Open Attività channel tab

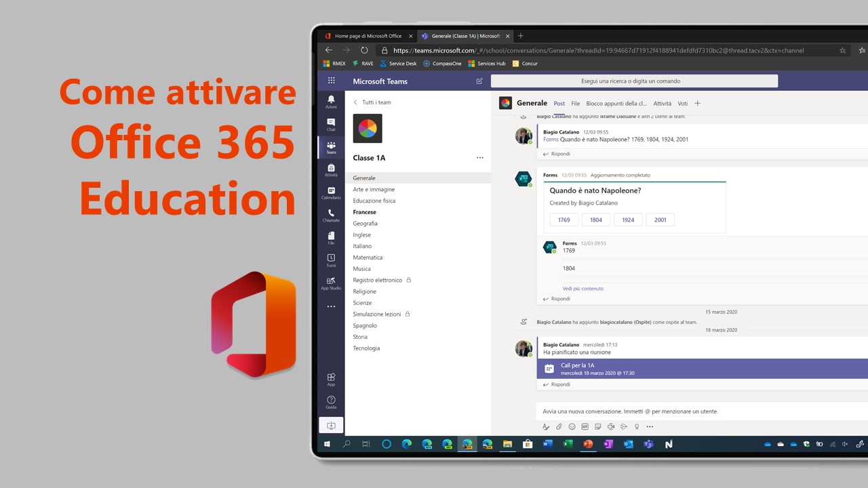pos(663,104)
